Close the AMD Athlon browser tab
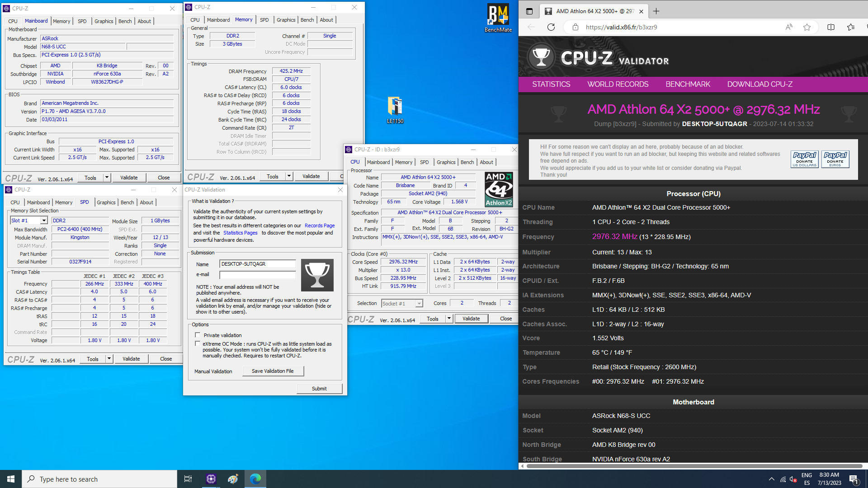The height and width of the screenshot is (488, 868). (x=642, y=11)
